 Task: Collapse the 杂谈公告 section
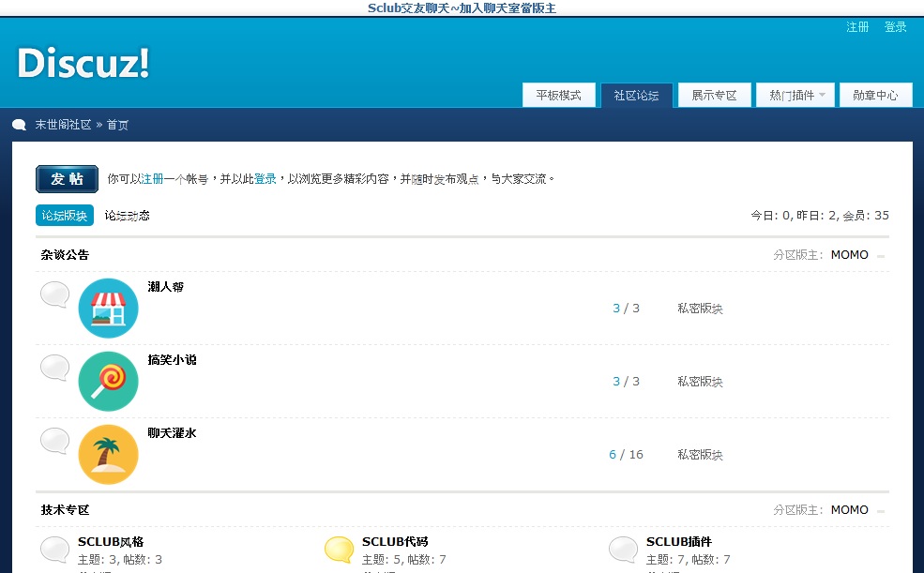881,256
